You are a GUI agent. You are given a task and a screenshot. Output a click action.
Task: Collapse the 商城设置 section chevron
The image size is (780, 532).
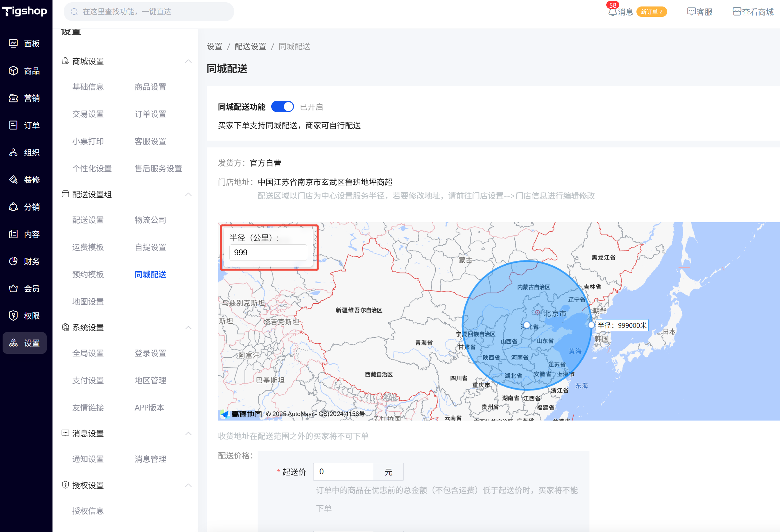point(188,62)
